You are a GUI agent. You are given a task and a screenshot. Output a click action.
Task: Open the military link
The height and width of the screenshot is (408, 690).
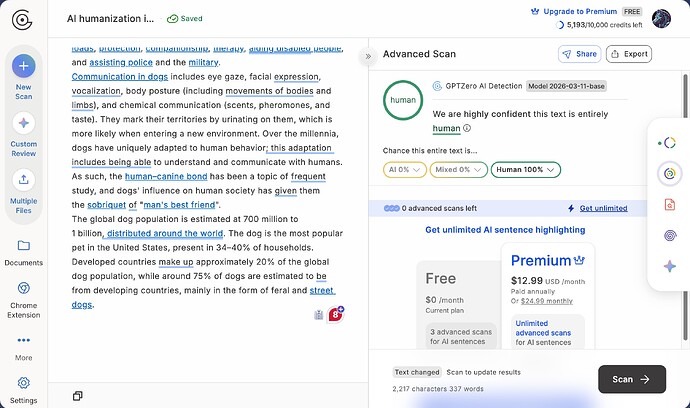pyautogui.click(x=203, y=62)
